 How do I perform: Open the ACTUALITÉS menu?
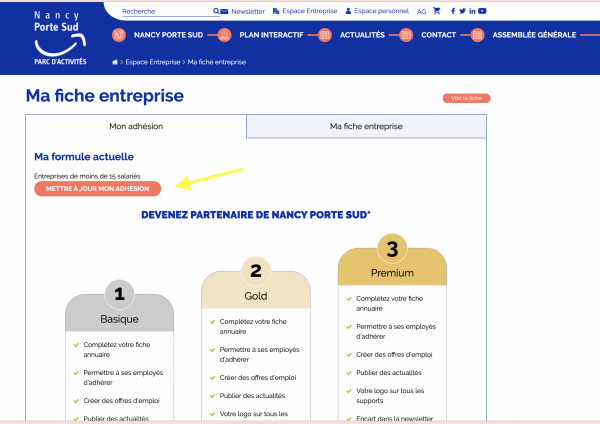(362, 35)
